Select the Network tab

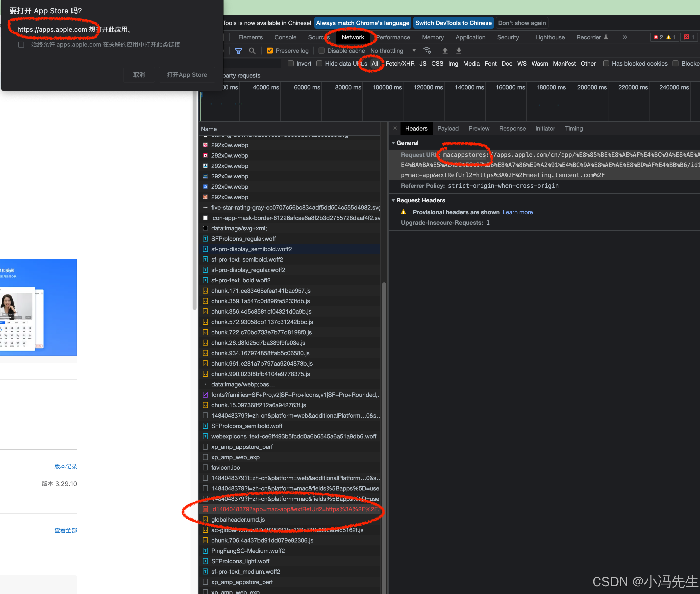(353, 37)
